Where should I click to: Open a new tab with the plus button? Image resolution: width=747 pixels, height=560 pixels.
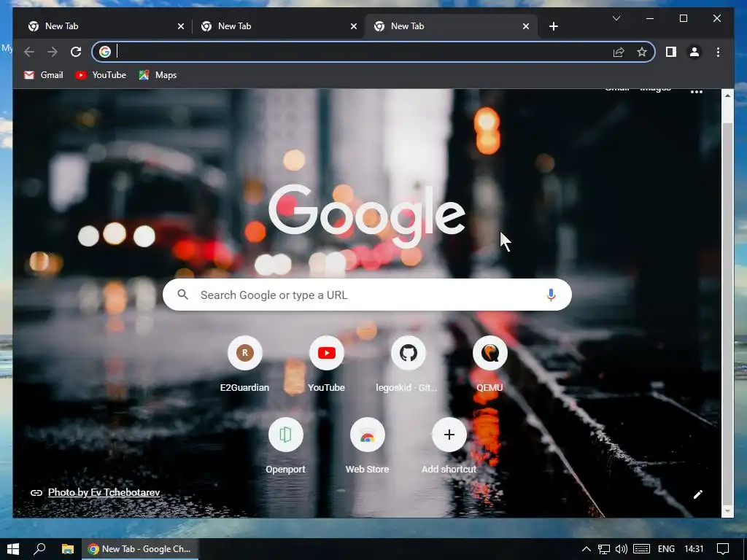[x=553, y=26]
